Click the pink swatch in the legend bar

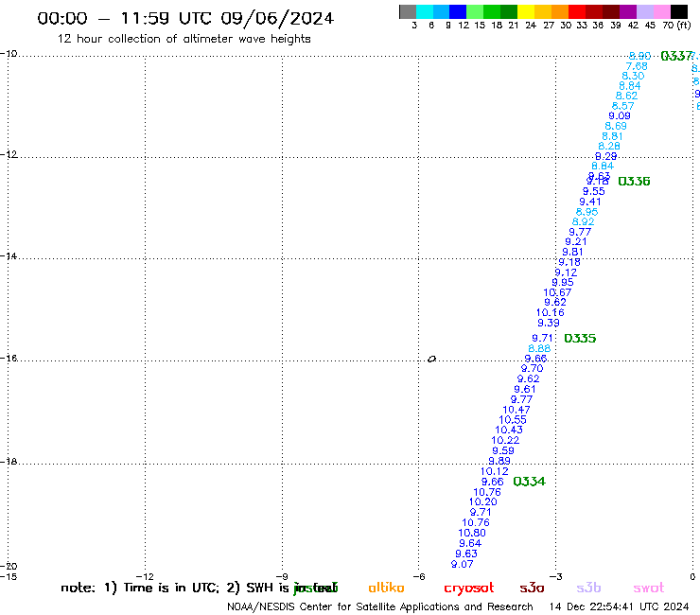[661, 11]
